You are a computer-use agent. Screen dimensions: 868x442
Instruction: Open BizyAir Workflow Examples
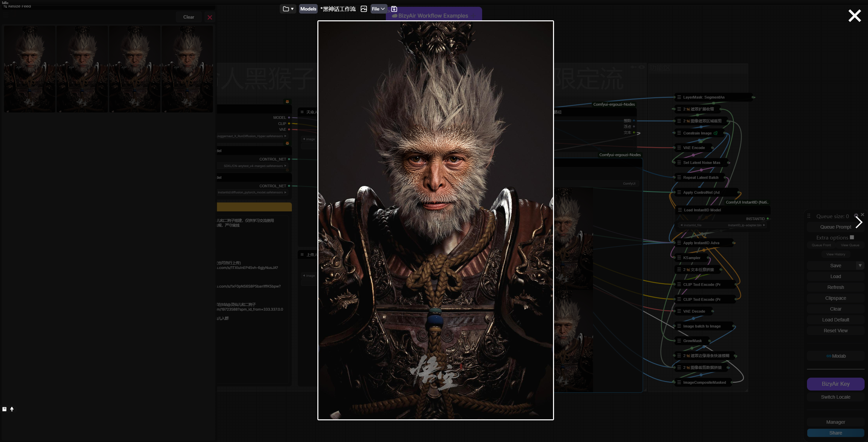pos(433,16)
